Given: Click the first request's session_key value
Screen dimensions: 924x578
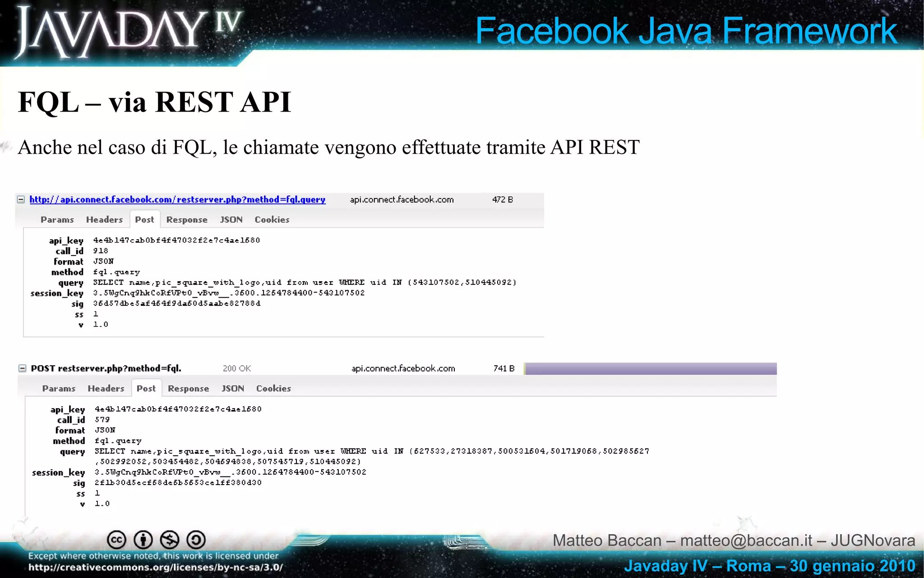Looking at the screenshot, I should 229,293.
